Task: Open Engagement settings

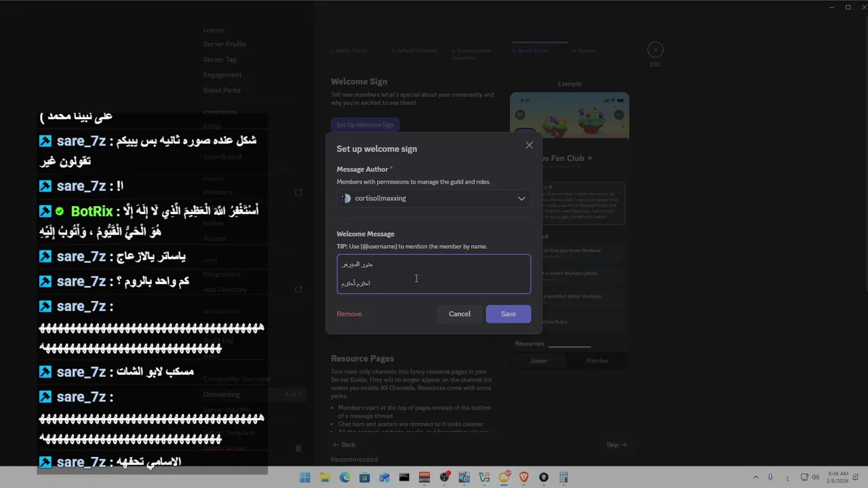Action: click(x=222, y=75)
